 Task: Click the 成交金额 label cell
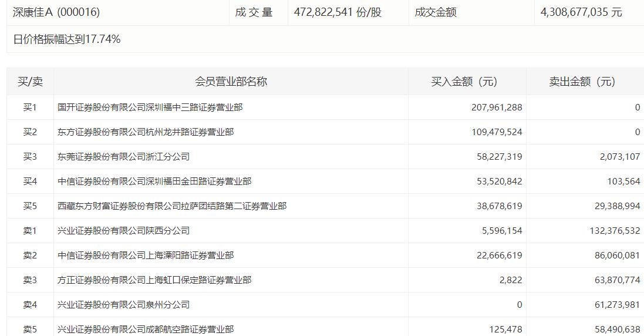pos(471,12)
